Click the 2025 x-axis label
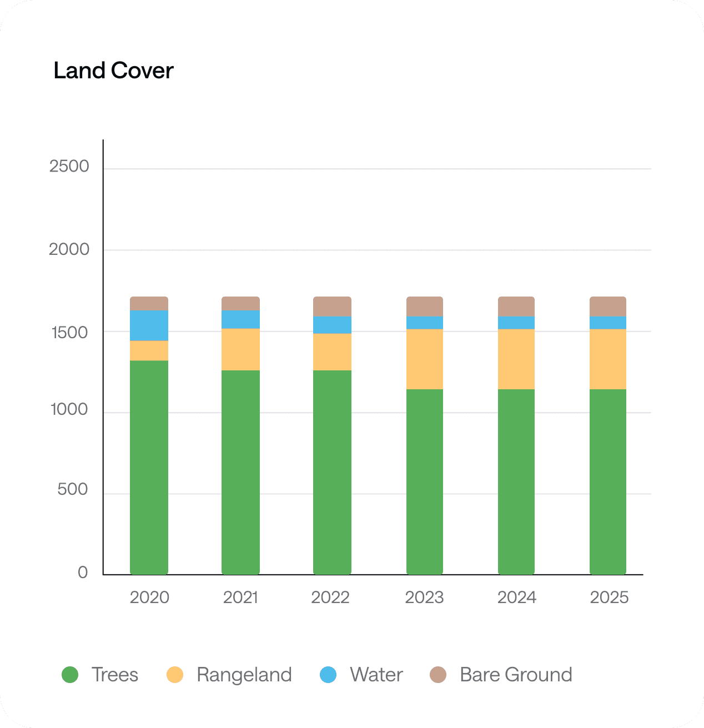The width and height of the screenshot is (704, 728). pos(609,598)
